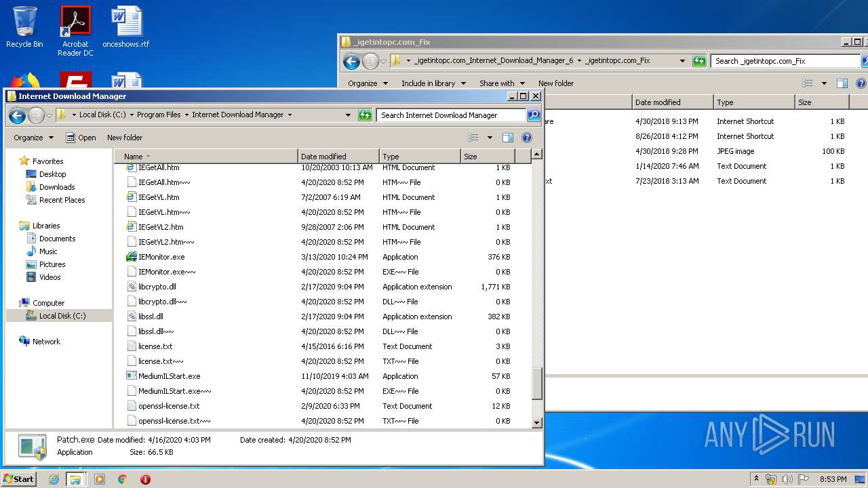The width and height of the screenshot is (868, 488).
Task: Open view options dropdown arrow in _igetintopc.com_Fix window
Action: pyautogui.click(x=824, y=83)
